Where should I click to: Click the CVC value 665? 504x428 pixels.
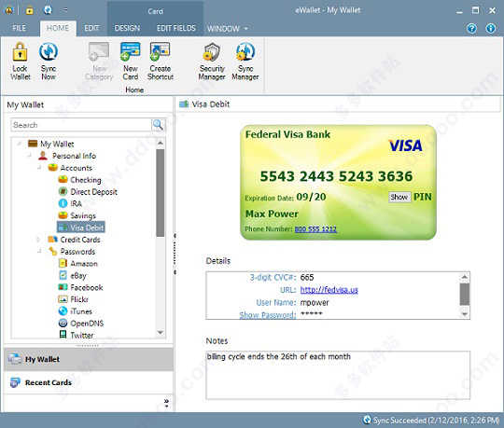coord(307,278)
